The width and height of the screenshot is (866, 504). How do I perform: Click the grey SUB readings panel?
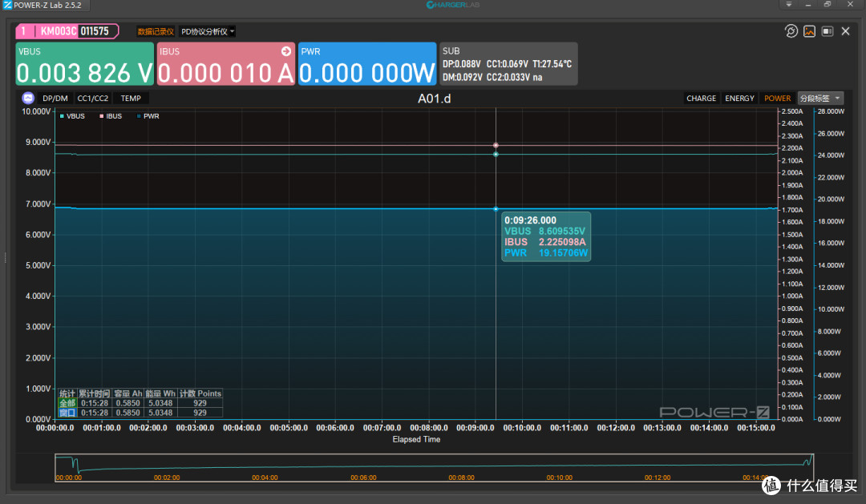(x=508, y=64)
